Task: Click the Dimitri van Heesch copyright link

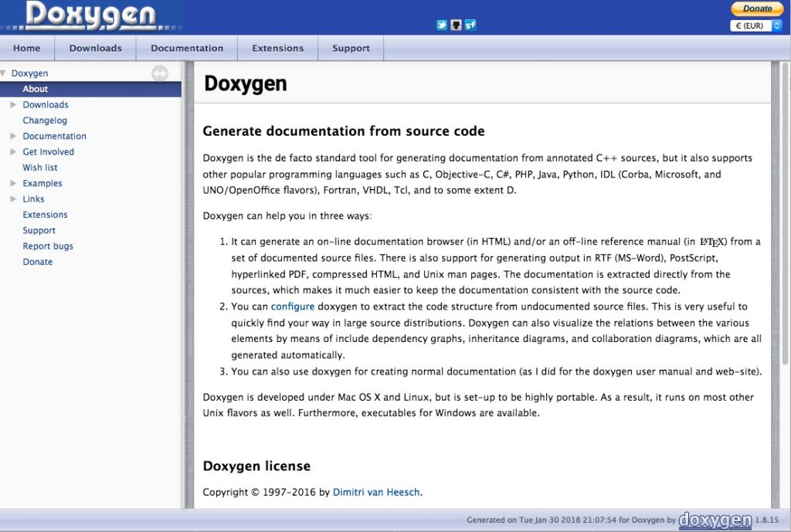Action: point(376,492)
